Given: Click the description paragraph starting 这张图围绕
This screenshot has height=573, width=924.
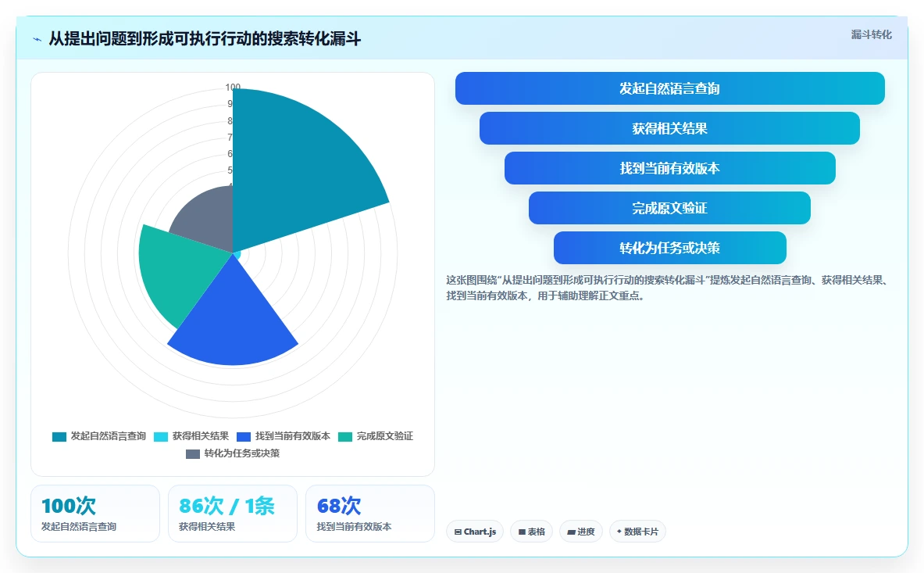Looking at the screenshot, I should coord(667,288).
